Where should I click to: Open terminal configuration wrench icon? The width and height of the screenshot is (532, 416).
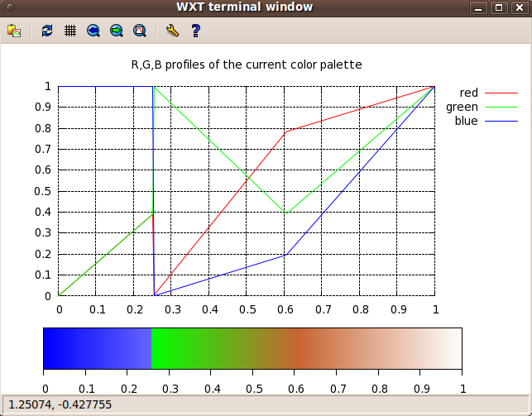click(172, 31)
